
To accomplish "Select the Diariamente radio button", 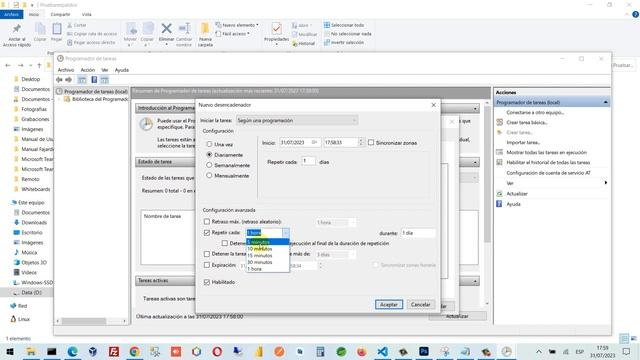I will pyautogui.click(x=209, y=155).
